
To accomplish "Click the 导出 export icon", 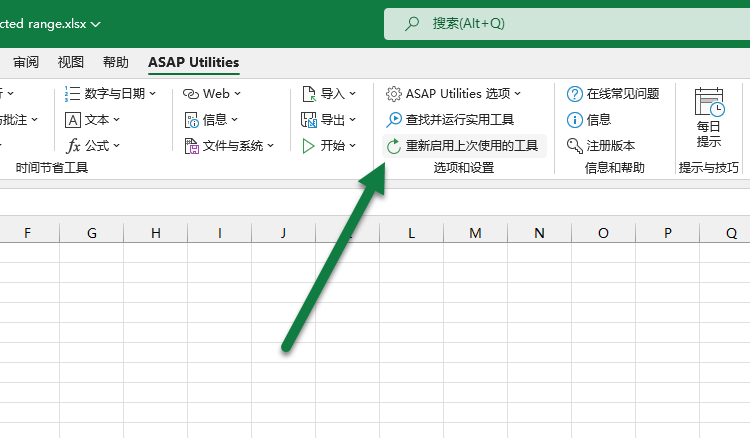I will [309, 120].
